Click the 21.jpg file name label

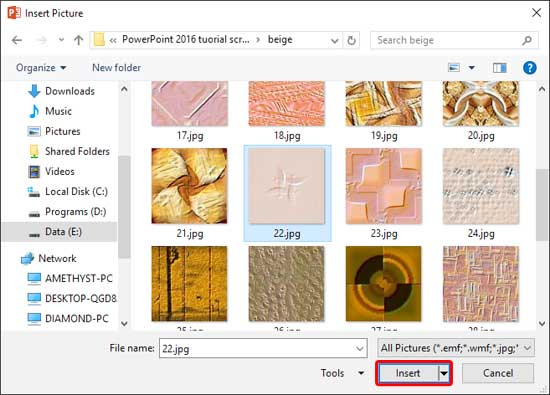point(190,233)
